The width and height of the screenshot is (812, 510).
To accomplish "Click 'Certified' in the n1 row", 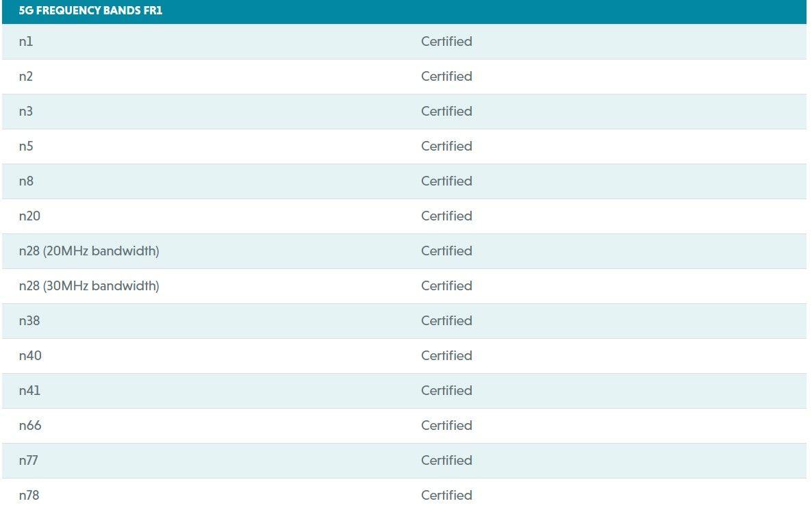I will [x=446, y=42].
